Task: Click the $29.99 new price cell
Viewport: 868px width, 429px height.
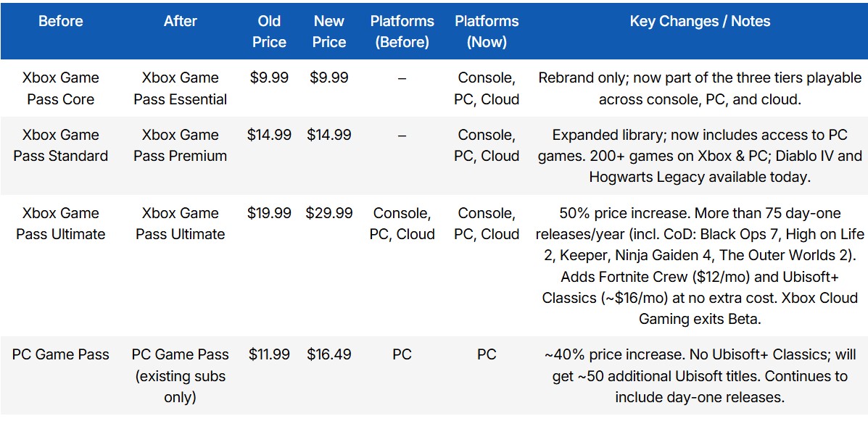Action: coord(329,213)
